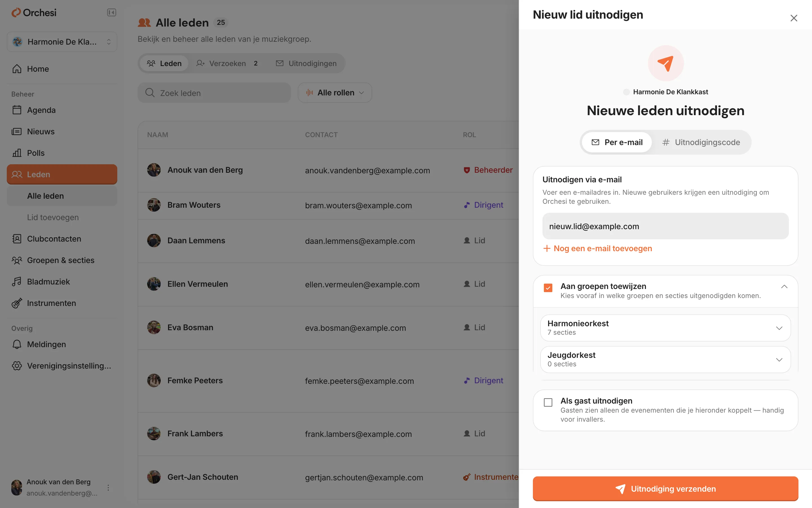Open Verenigingsinstellingen settings
The width and height of the screenshot is (812, 508).
pyautogui.click(x=62, y=366)
